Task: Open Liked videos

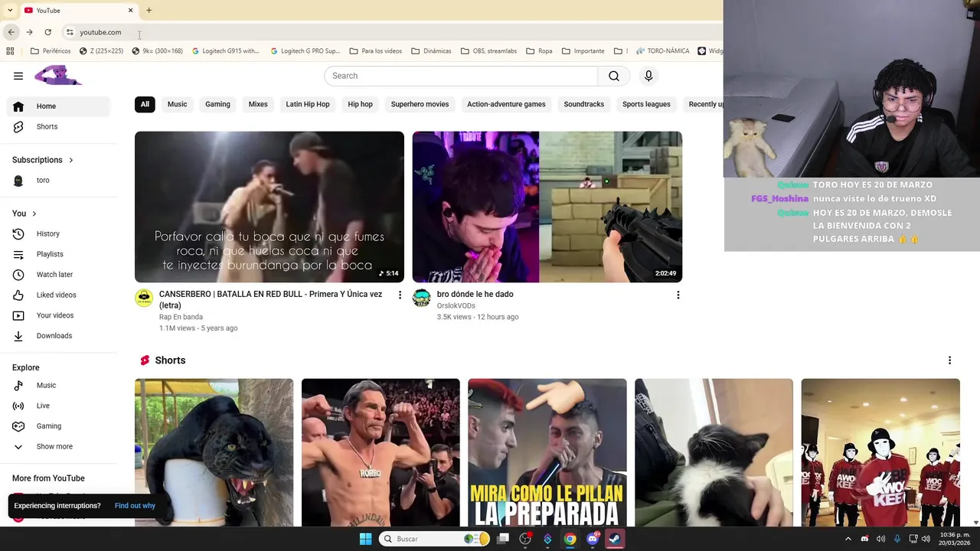Action: coord(58,295)
